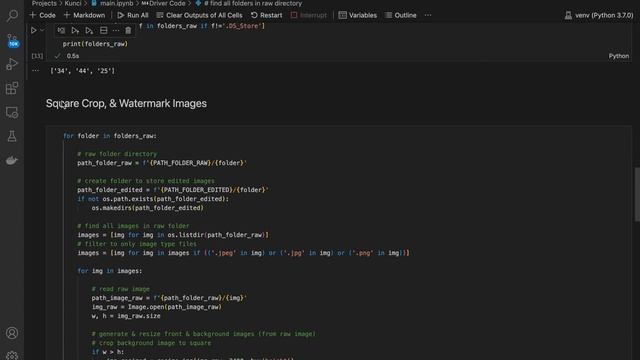Show the notebook Outline
The image size is (640, 360).
[x=400, y=15]
